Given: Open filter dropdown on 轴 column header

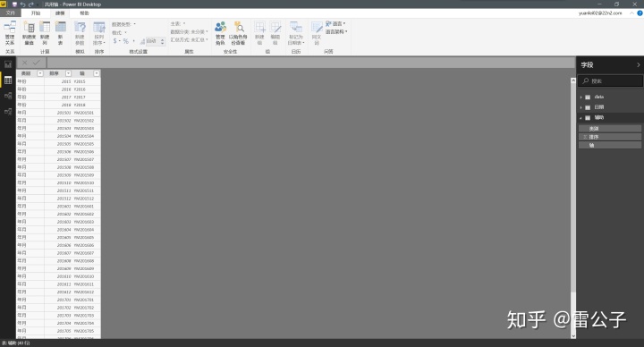Looking at the screenshot, I should [96, 73].
